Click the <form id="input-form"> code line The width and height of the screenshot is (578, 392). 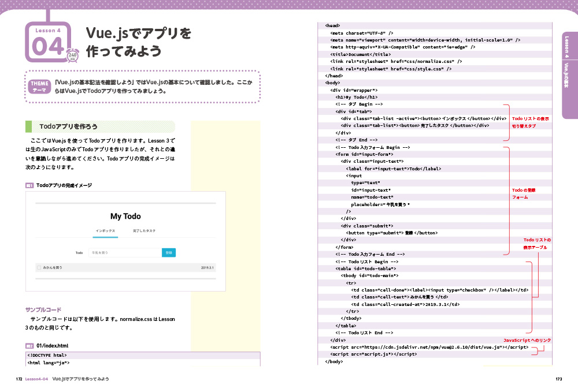coord(364,155)
